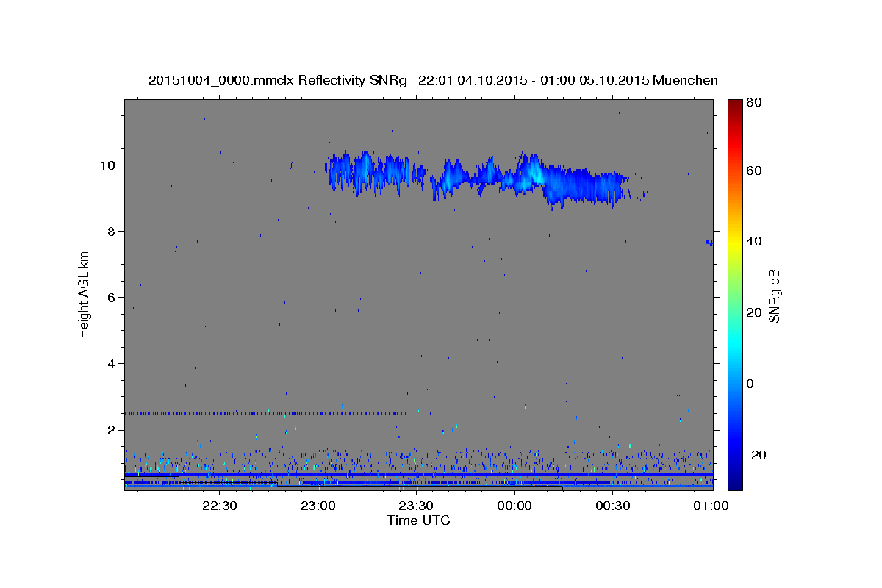This screenshot has height=588, width=882.
Task: Click the 22:30 time tick label
Action: click(x=220, y=506)
